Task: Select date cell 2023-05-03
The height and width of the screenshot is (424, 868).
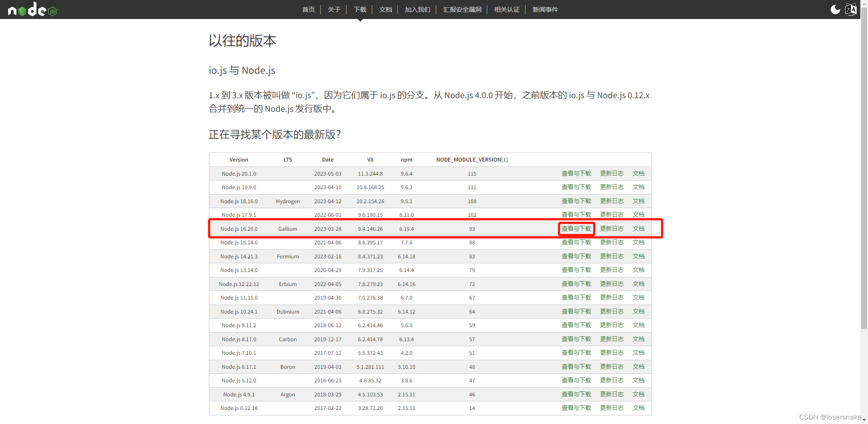Action: tap(328, 174)
